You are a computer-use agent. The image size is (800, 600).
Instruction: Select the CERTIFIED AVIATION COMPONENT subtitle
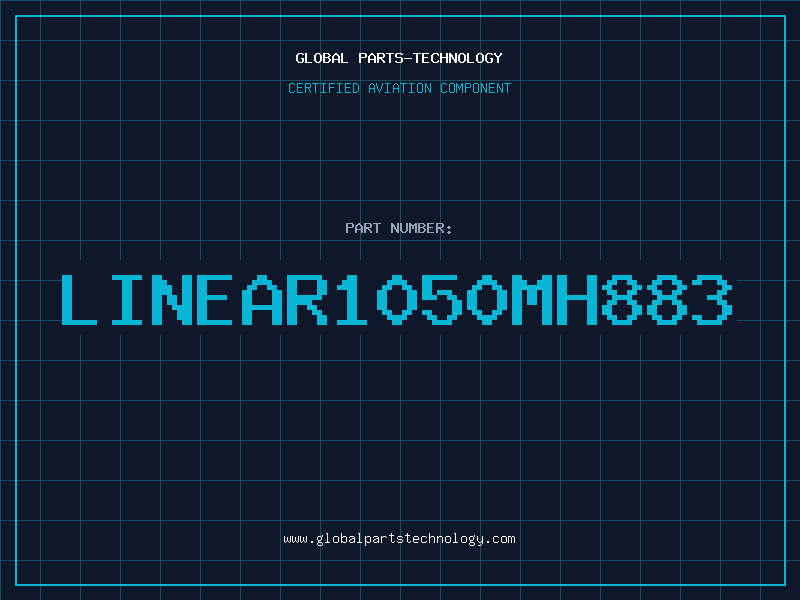click(399, 88)
